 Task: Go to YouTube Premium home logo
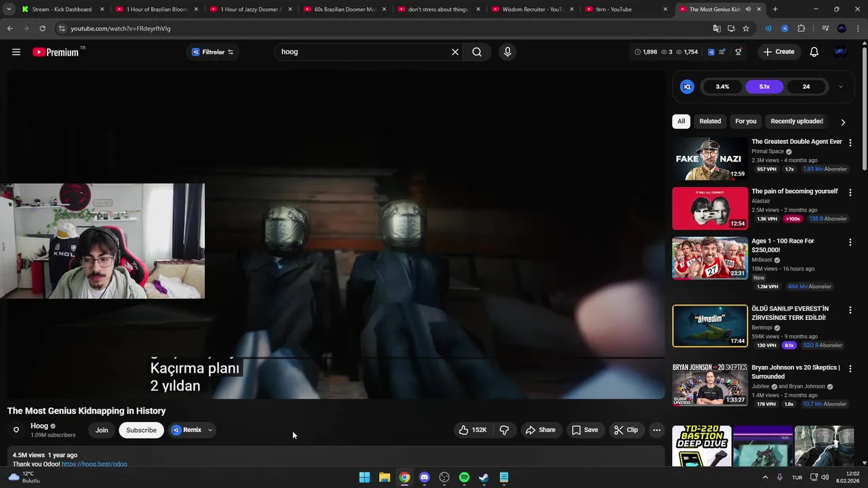(56, 52)
